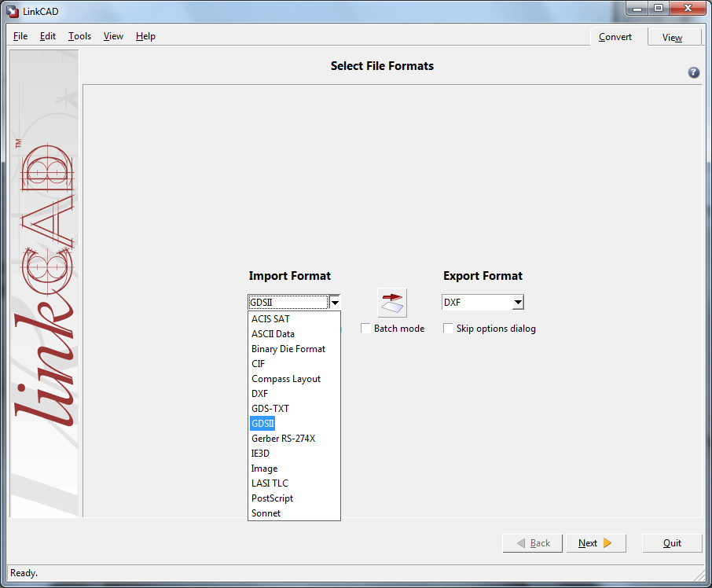Click the window resize grip corner
This screenshot has height=588, width=712.
coord(699,575)
